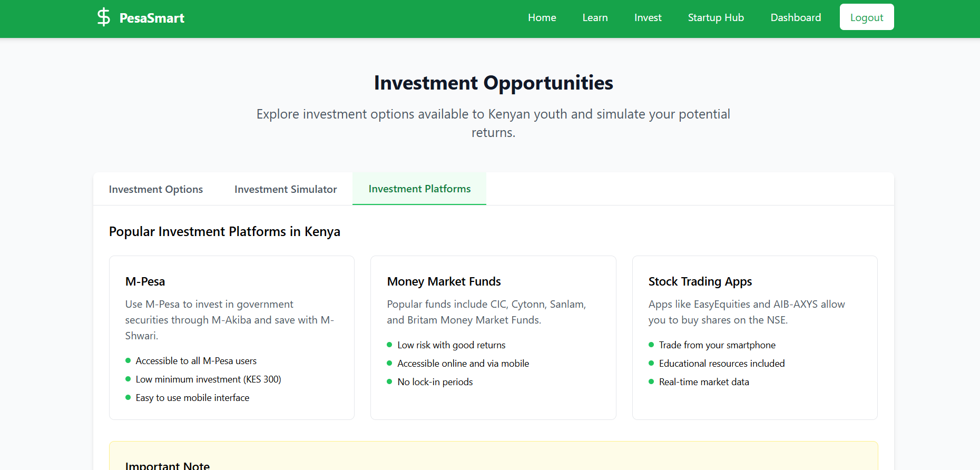Click 'Educational resources included' bullet

tap(722, 364)
